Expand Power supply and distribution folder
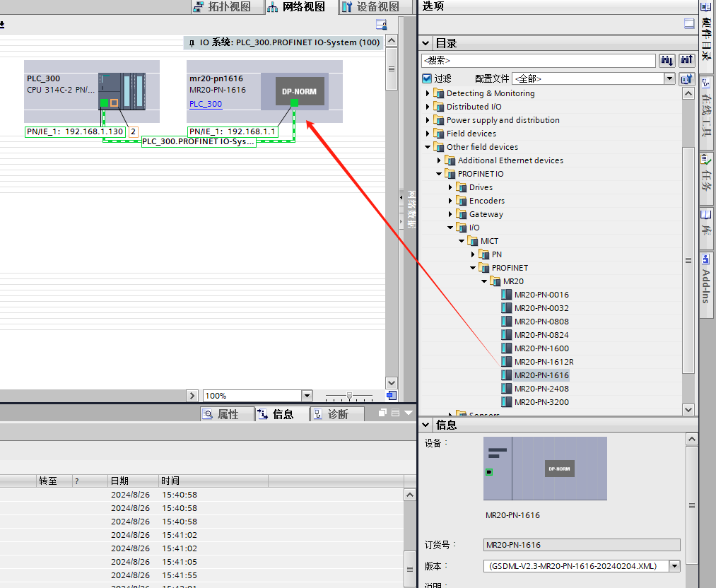This screenshot has height=588, width=716. click(428, 120)
